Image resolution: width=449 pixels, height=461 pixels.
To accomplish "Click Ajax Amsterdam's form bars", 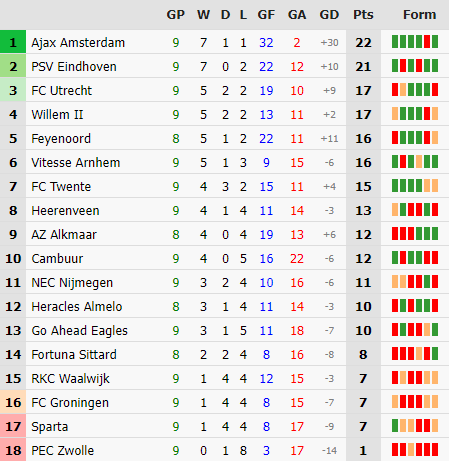I will [415, 42].
